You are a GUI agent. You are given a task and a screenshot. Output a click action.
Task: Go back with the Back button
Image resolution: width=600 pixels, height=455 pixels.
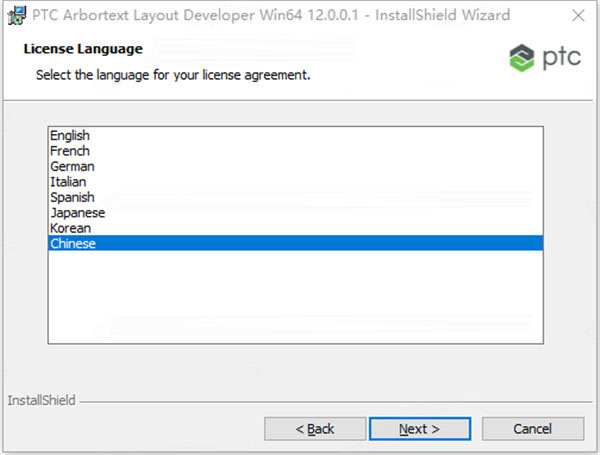pyautogui.click(x=315, y=429)
